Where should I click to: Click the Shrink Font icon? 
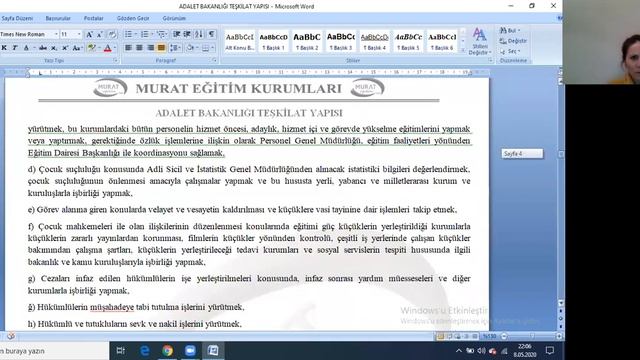point(100,35)
